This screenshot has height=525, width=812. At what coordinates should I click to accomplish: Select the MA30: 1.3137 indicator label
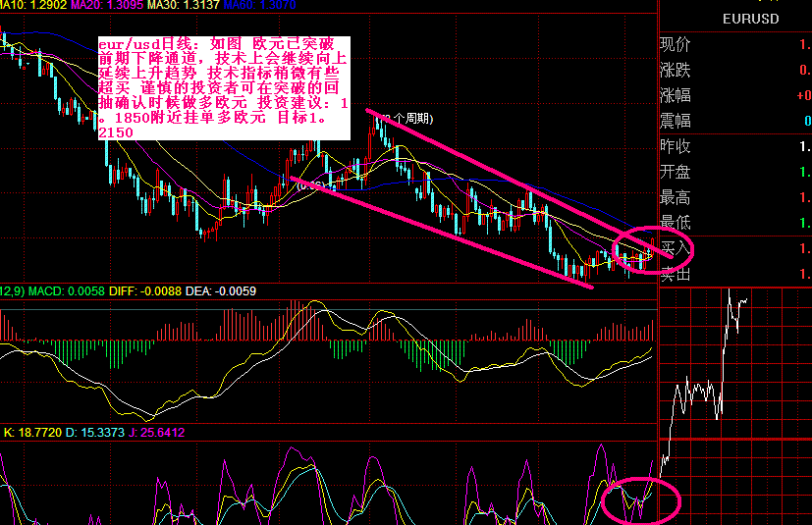point(184,5)
